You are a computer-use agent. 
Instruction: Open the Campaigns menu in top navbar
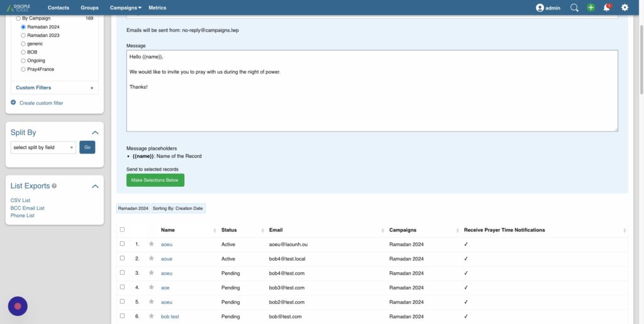click(x=125, y=8)
